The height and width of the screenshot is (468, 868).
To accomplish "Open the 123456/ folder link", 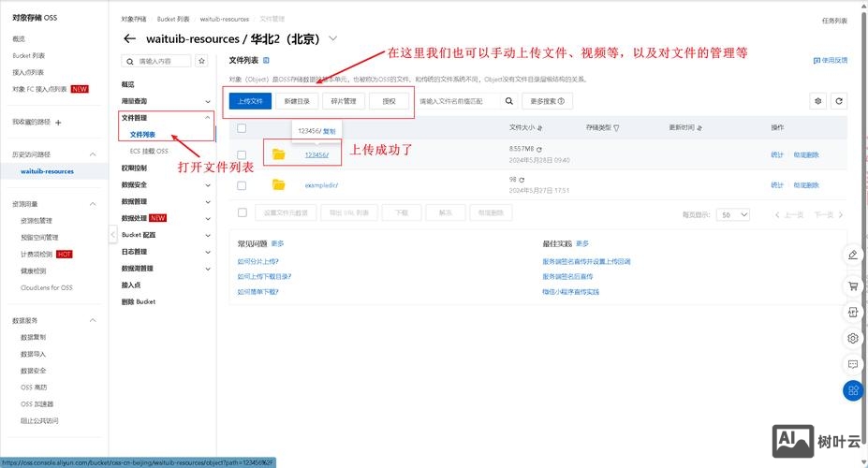I will (x=316, y=154).
